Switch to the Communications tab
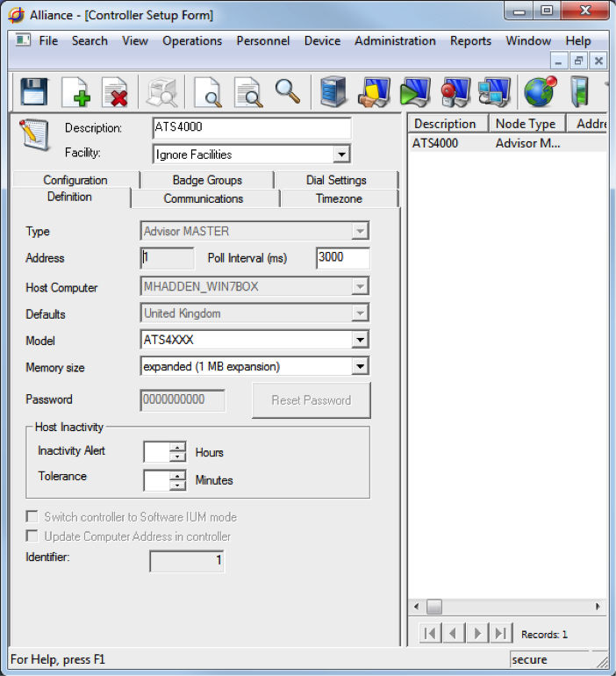 [x=204, y=198]
